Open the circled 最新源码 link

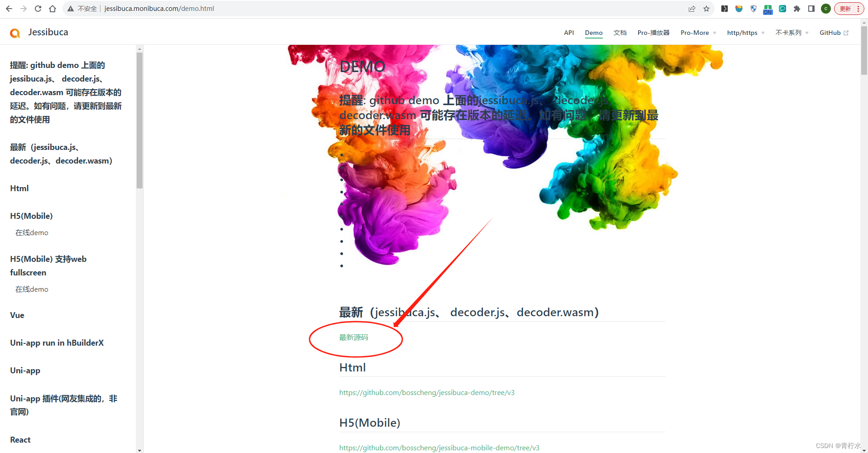353,337
